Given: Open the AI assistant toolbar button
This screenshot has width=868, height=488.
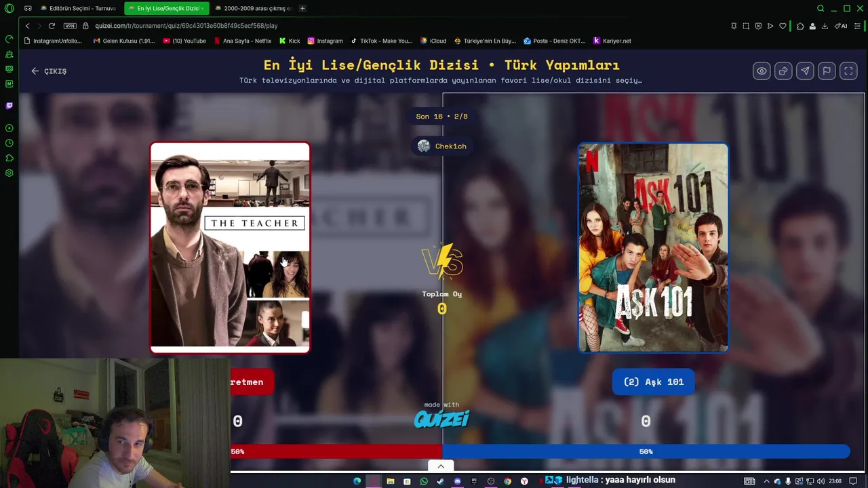Looking at the screenshot, I should pyautogui.click(x=841, y=26).
